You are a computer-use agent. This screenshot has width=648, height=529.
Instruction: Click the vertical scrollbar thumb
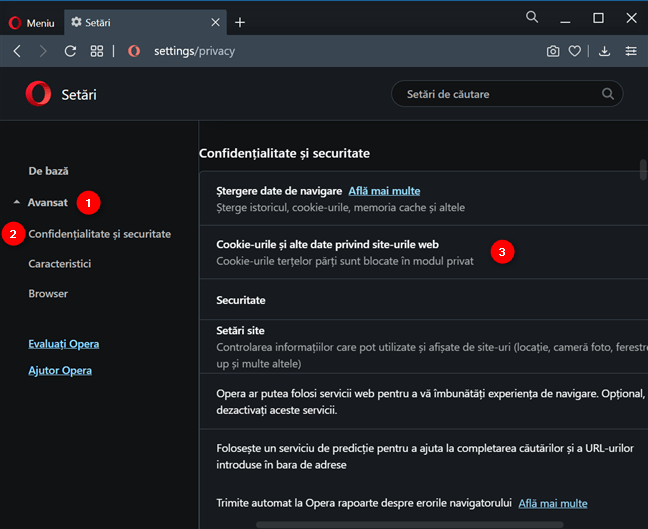click(x=643, y=169)
